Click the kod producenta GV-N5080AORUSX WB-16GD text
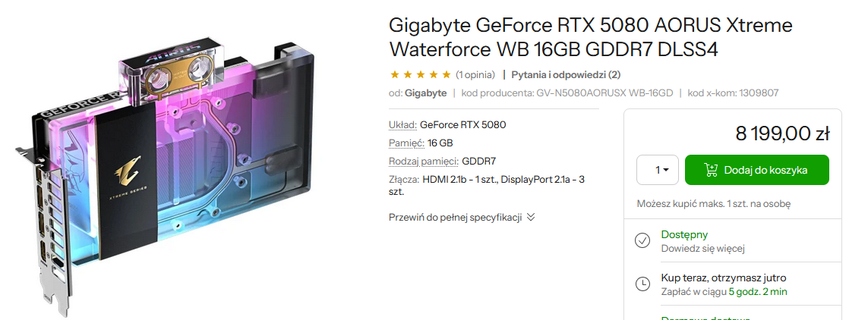 [567, 93]
